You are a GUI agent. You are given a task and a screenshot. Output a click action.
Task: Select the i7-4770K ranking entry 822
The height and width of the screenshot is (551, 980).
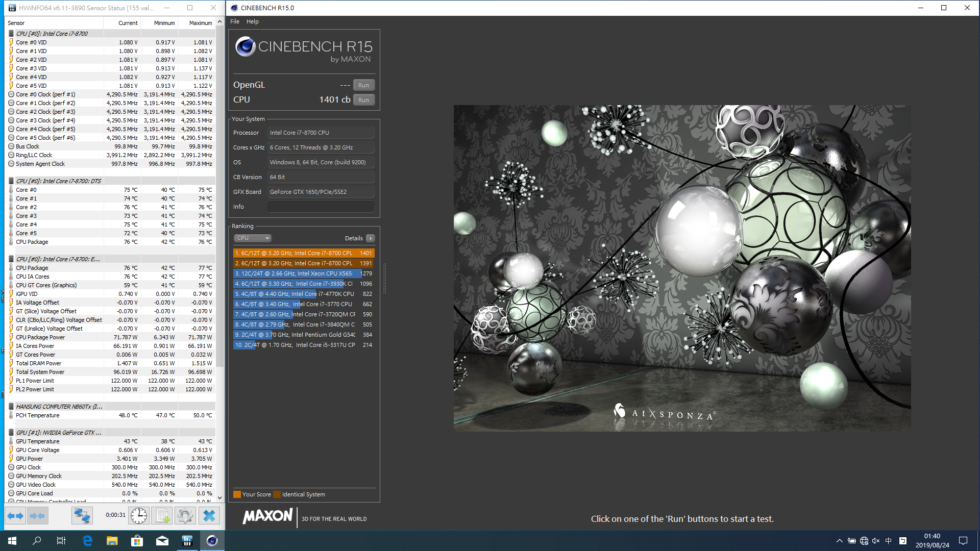click(304, 294)
